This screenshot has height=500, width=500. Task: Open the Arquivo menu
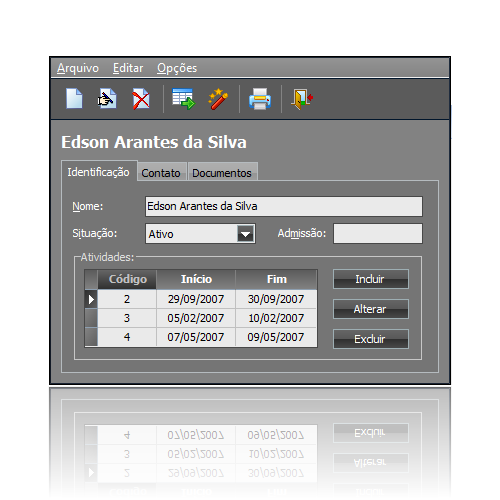point(78,68)
